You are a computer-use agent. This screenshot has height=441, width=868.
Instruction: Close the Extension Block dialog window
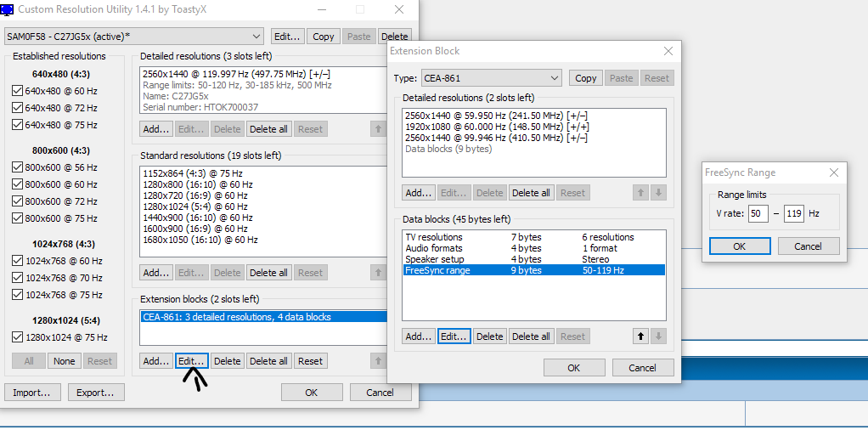tap(668, 51)
